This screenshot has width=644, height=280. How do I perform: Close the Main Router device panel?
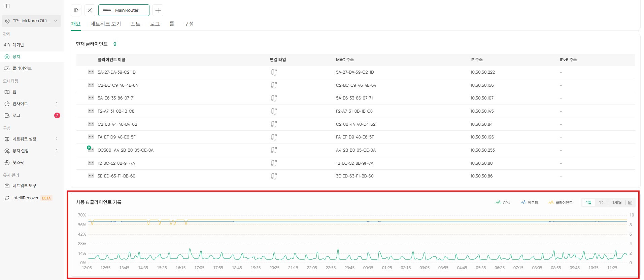90,10
